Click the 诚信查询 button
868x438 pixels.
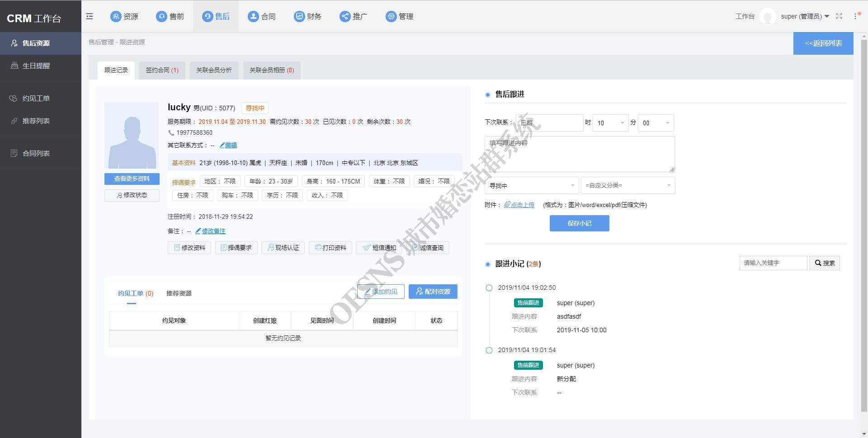tap(427, 248)
